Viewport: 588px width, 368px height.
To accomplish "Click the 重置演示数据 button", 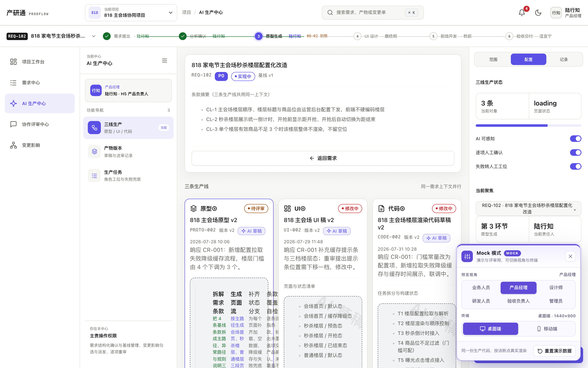I will point(555,351).
